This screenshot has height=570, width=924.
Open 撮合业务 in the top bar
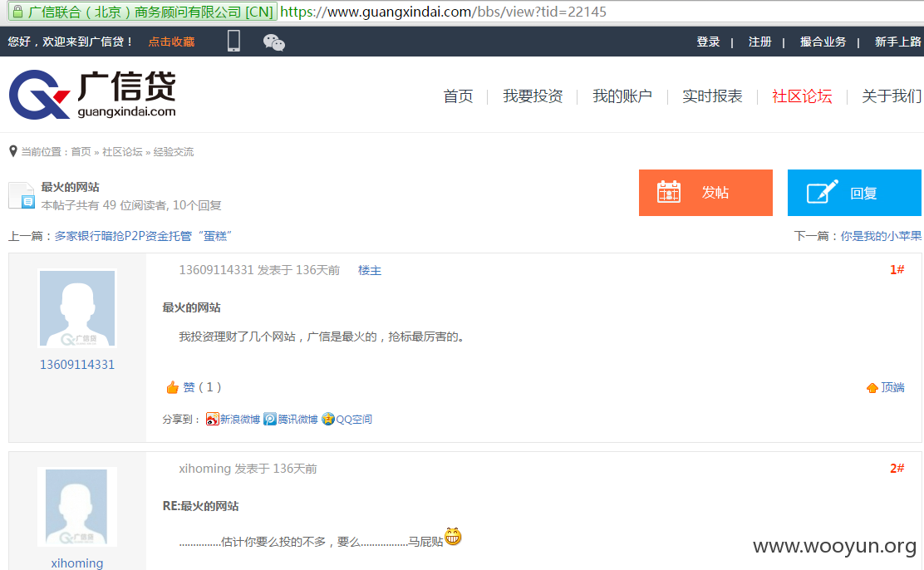tap(823, 42)
